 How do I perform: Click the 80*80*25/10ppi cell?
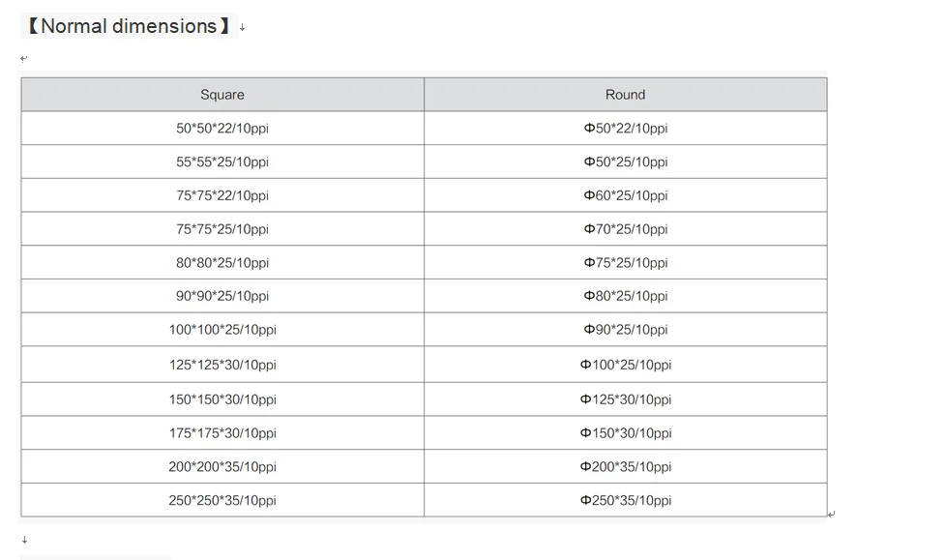[222, 263]
